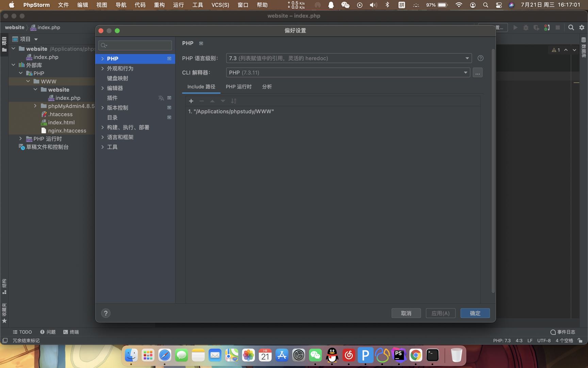Open 事件日志 in status bar
Image resolution: width=588 pixels, height=368 pixels.
(562, 332)
